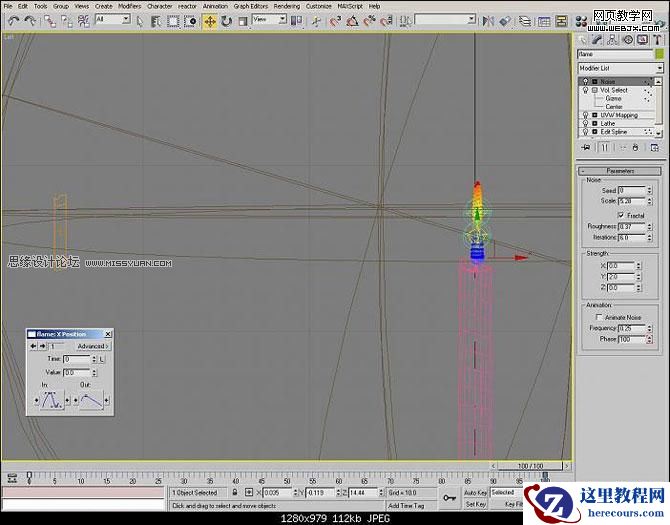Click the Pin Stack icon
The width and height of the screenshot is (670, 525).
tap(586, 146)
